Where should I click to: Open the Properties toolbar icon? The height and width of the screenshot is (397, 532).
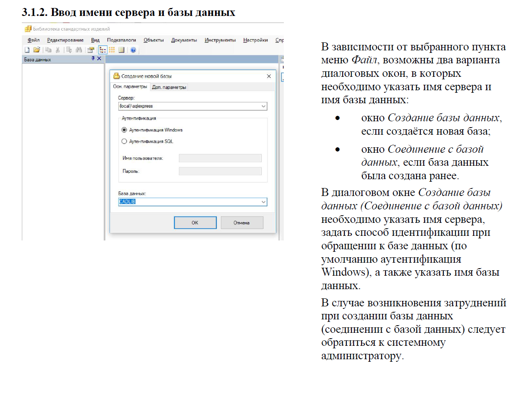pos(90,50)
